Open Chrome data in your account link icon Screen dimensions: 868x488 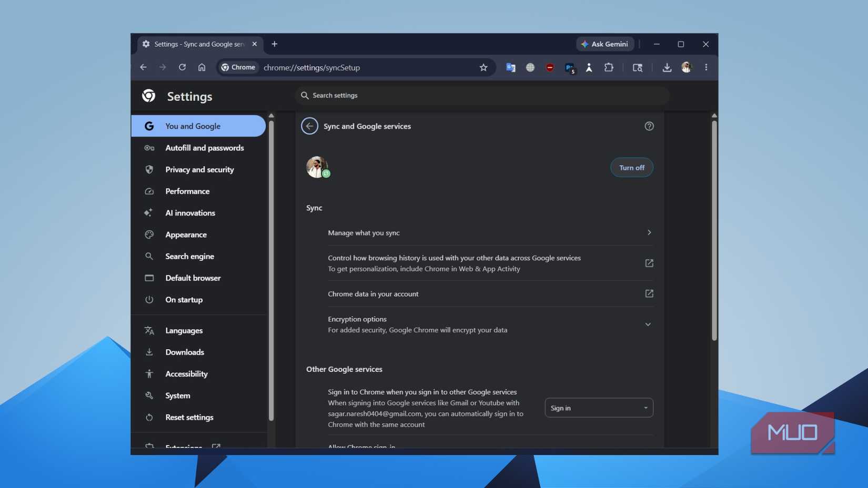pyautogui.click(x=649, y=293)
